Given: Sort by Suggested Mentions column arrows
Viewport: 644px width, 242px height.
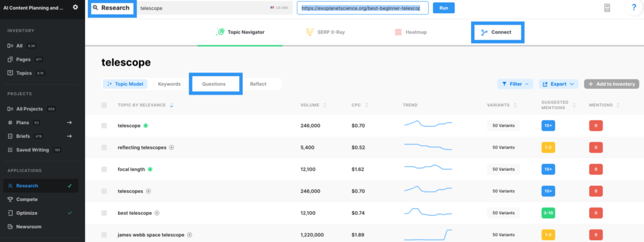Looking at the screenshot, I should [x=574, y=105].
